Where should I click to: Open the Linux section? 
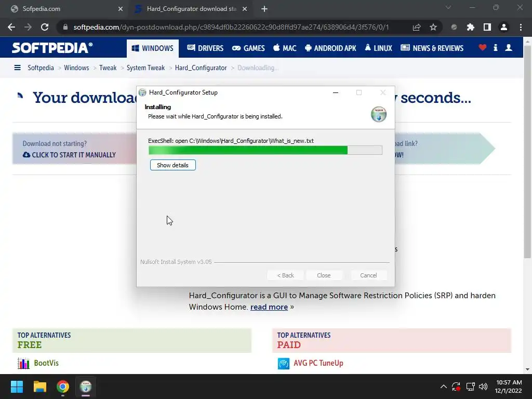(x=378, y=48)
